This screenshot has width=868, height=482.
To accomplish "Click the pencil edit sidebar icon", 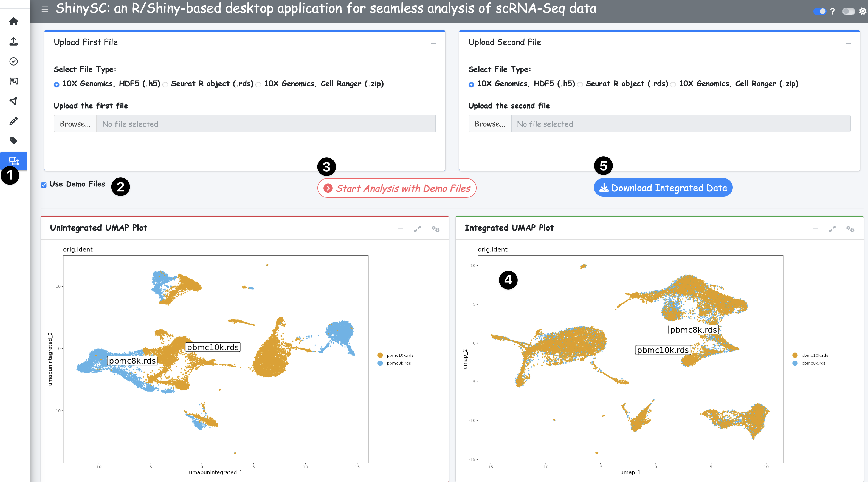I will pos(13,121).
